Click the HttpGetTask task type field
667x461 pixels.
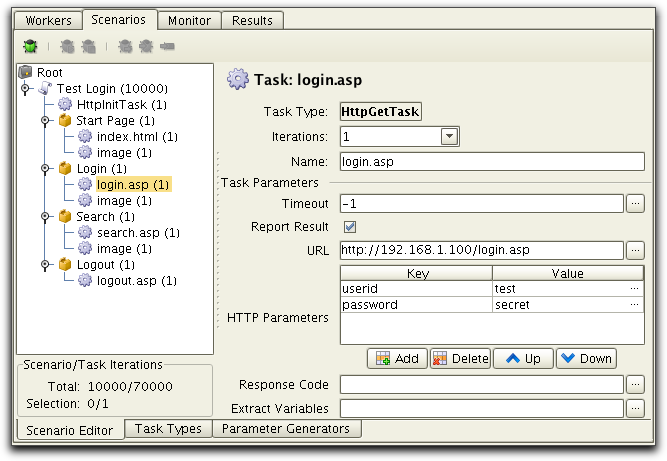tap(381, 111)
